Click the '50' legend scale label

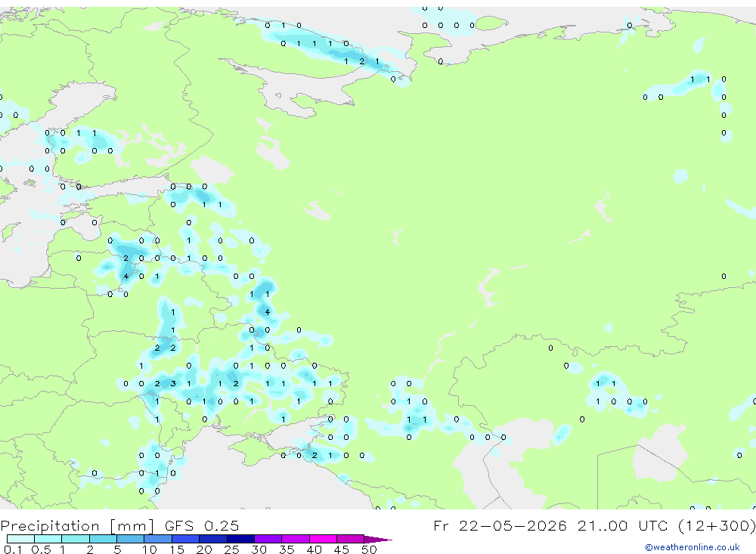coord(369,549)
